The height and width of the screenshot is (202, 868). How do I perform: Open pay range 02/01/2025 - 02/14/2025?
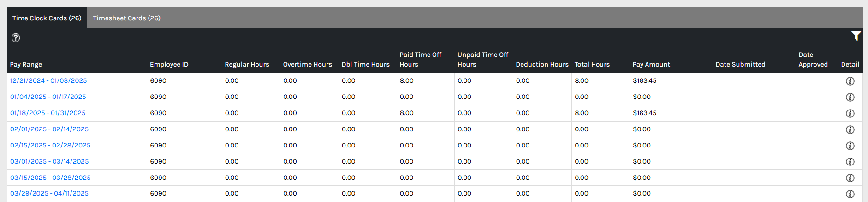tap(49, 129)
